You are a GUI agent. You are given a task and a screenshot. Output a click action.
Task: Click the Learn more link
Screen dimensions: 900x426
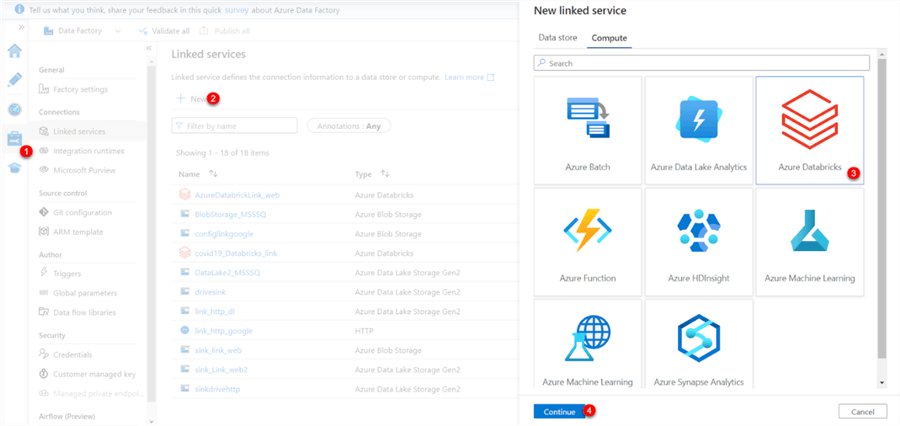pos(469,77)
